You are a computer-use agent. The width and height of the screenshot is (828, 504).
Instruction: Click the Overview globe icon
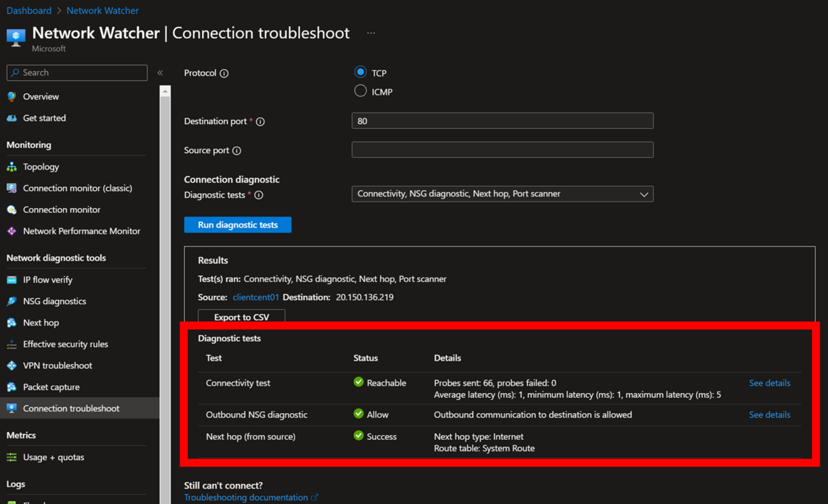[x=12, y=97]
